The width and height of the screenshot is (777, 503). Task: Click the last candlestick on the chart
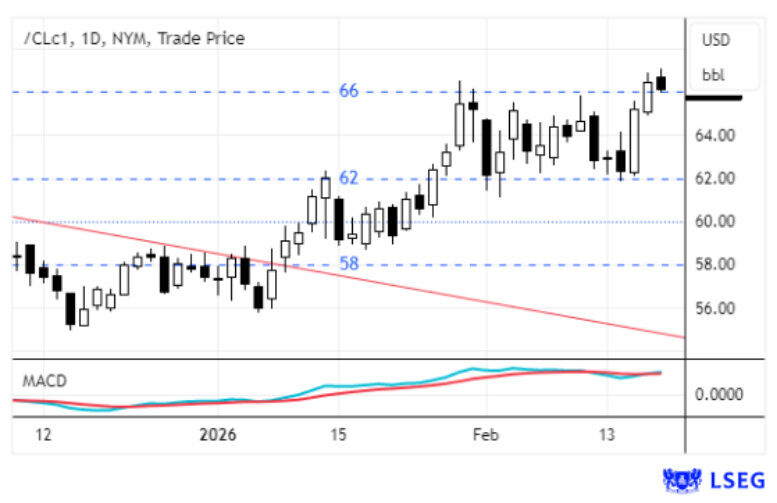click(x=661, y=82)
